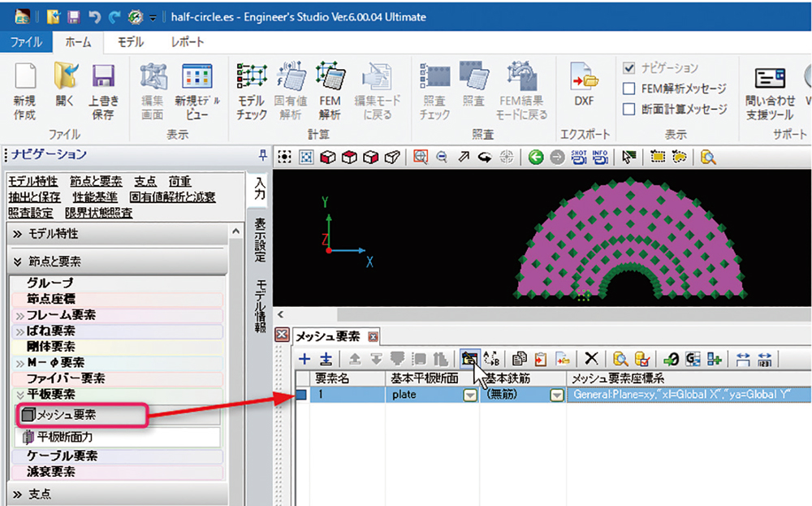
Task: Expand M-φ要素 tree item
Action: 19,363
